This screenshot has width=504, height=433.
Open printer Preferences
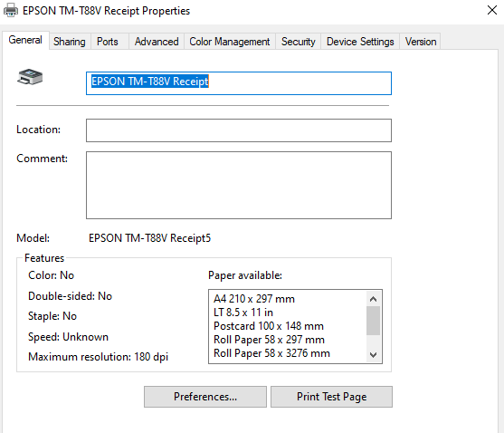point(205,397)
